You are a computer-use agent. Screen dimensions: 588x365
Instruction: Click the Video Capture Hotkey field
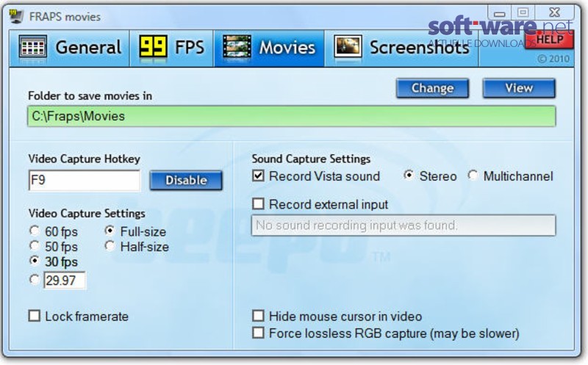click(85, 180)
